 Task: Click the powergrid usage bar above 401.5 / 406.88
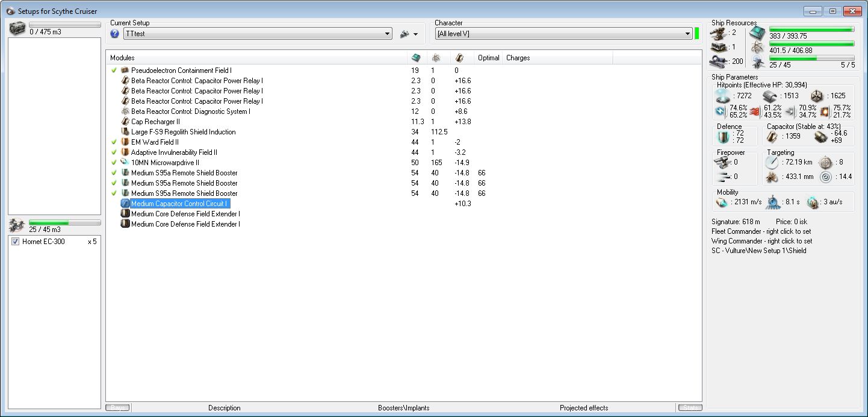coord(811,43)
